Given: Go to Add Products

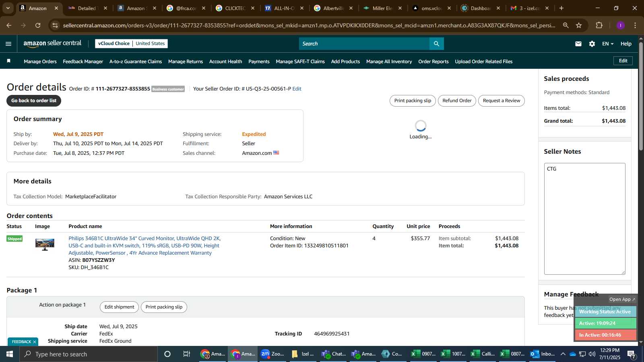Looking at the screenshot, I should coord(345,62).
